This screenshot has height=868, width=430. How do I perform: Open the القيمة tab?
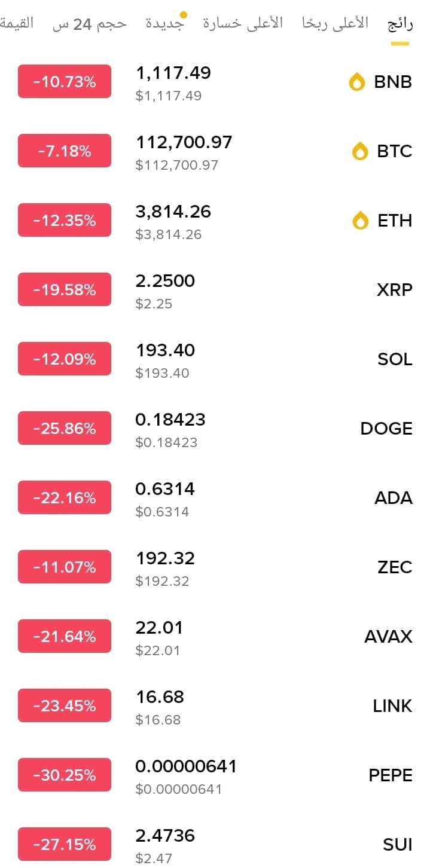tap(17, 24)
